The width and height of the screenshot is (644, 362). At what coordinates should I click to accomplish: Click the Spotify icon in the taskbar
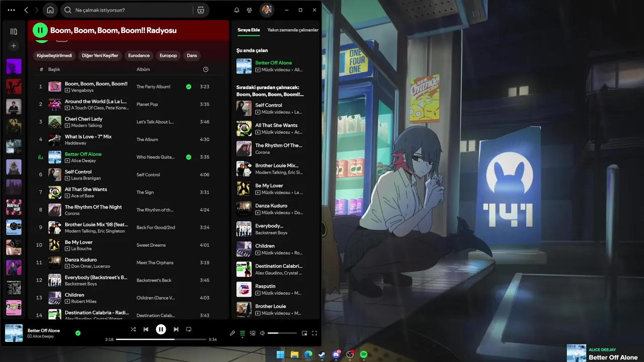click(x=364, y=354)
